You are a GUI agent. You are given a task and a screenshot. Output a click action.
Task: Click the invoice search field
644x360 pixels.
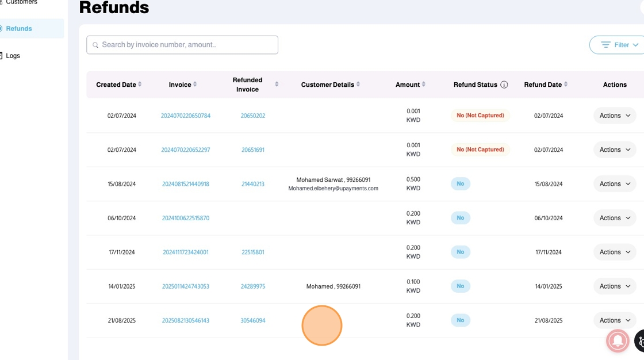[182, 45]
